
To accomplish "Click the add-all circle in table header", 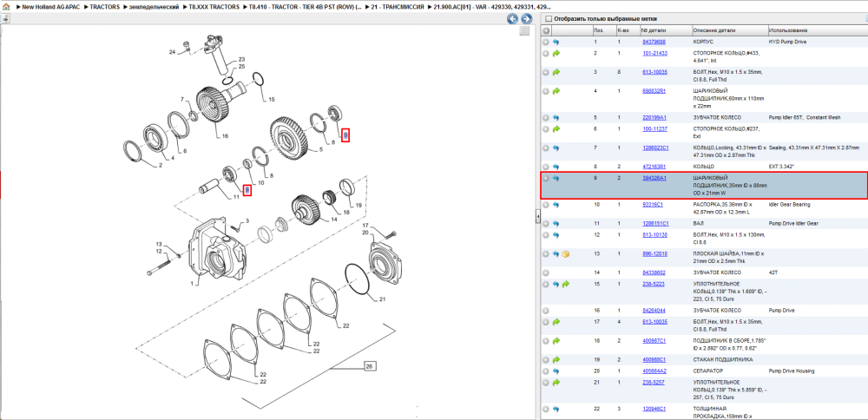I will pyautogui.click(x=546, y=30).
